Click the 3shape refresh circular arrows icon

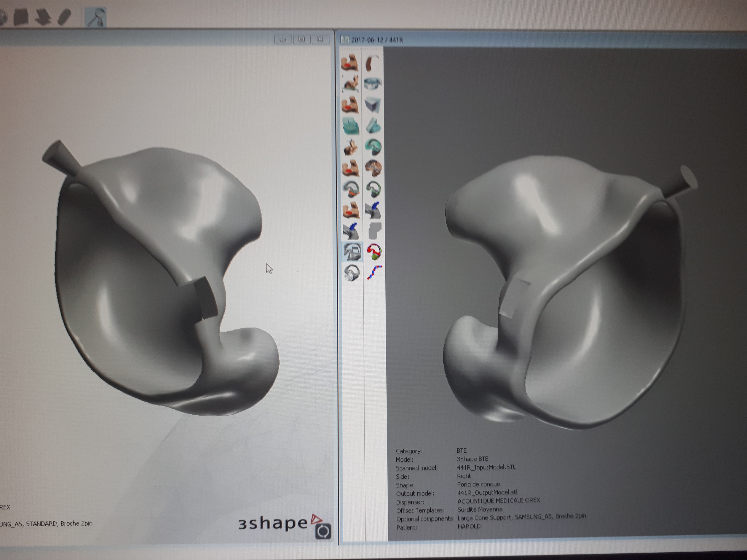point(323,531)
